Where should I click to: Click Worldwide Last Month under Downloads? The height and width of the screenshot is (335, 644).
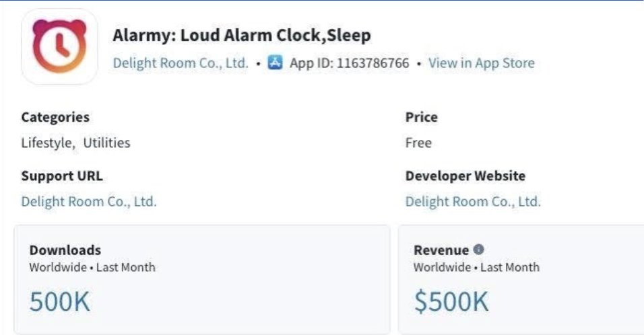point(92,267)
